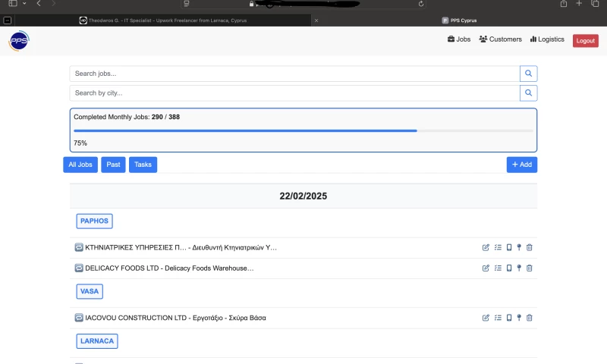Click map pin on DELICACY FOODS row
The width and height of the screenshot is (607, 364).
click(519, 268)
